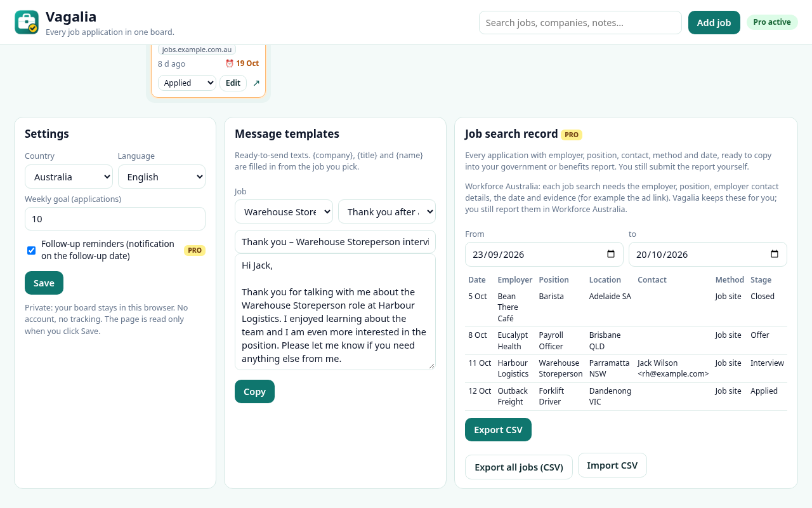Click the Add job button
This screenshot has height=508, width=812.
click(714, 22)
